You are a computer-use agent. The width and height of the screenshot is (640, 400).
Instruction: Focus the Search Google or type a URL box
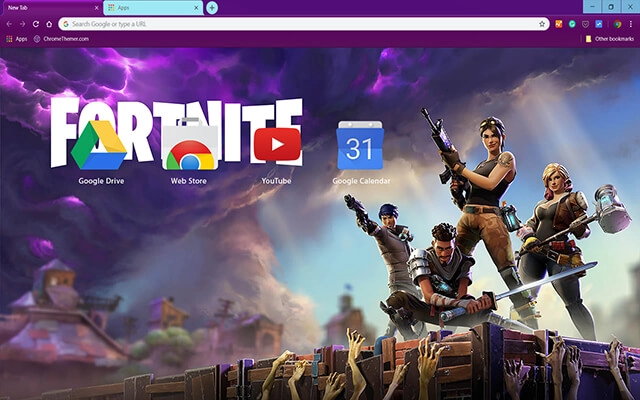pyautogui.click(x=303, y=24)
